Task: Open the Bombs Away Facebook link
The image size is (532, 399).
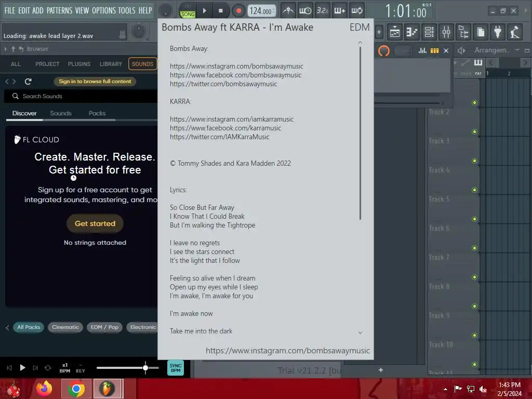Action: point(235,75)
